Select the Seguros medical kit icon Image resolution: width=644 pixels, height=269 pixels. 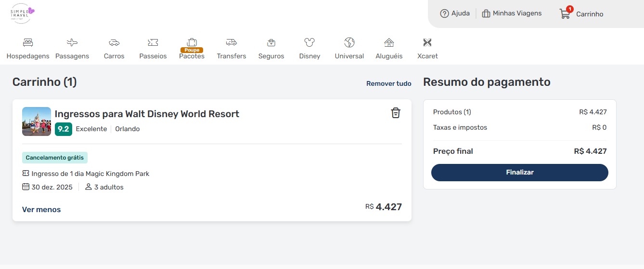click(x=271, y=42)
